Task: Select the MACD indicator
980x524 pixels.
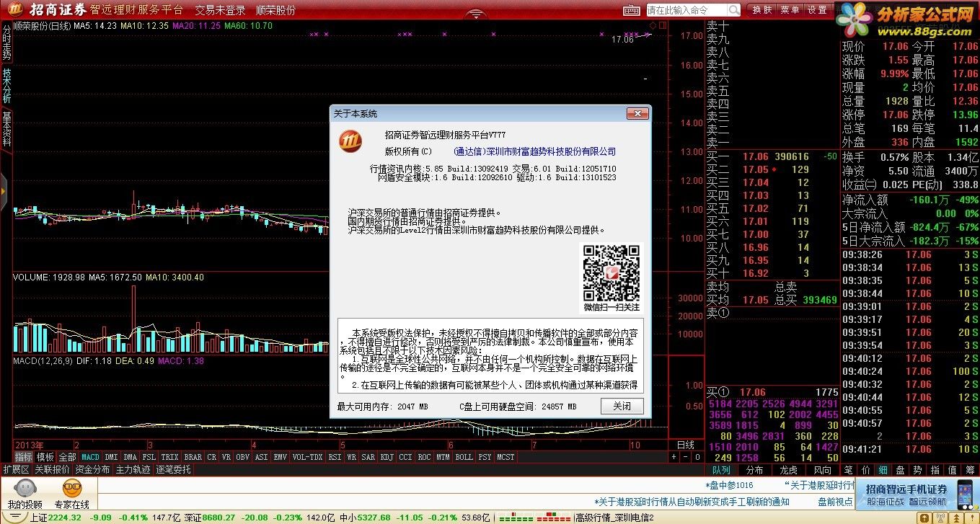Action: pyautogui.click(x=90, y=457)
